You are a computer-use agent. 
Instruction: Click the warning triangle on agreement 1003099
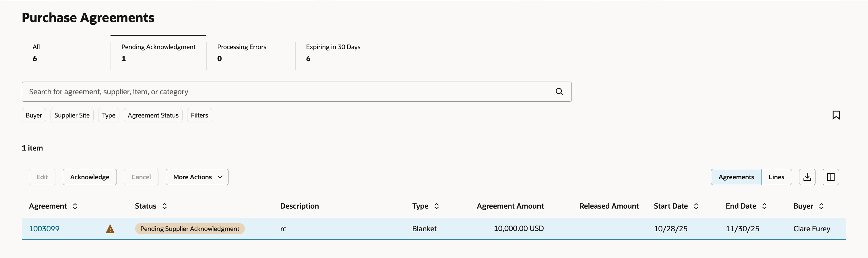(x=110, y=229)
